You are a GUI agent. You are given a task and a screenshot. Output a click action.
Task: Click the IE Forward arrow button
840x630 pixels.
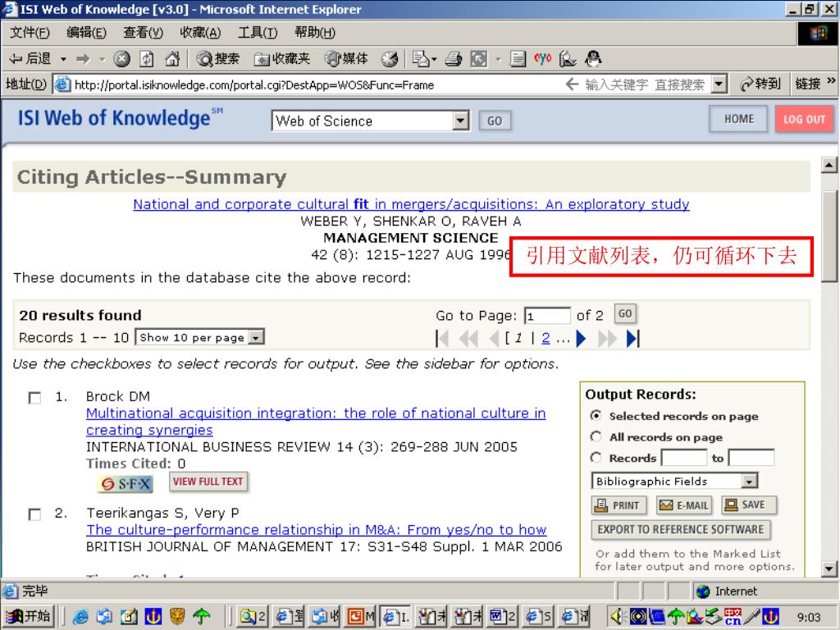point(83,59)
